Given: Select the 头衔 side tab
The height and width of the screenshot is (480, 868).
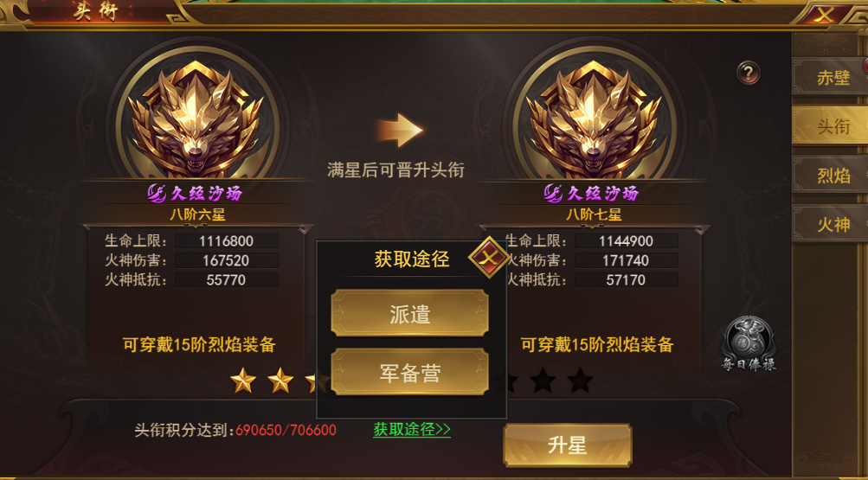Looking at the screenshot, I should (832, 126).
